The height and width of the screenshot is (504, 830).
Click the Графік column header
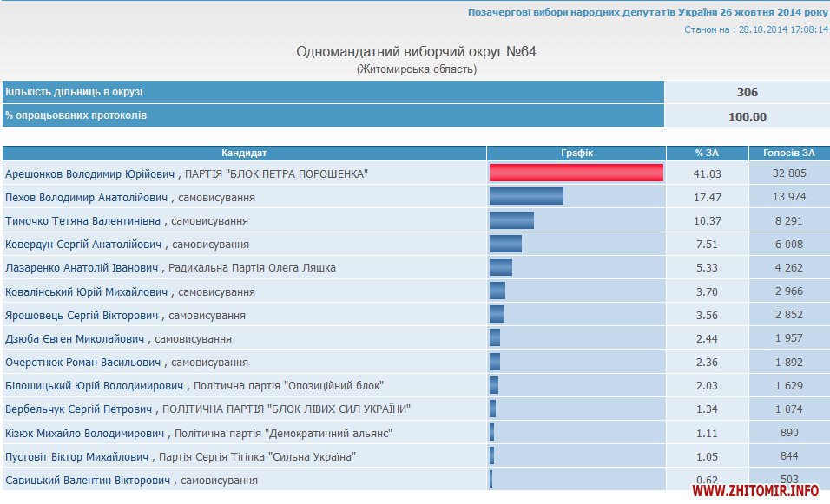[x=576, y=153]
